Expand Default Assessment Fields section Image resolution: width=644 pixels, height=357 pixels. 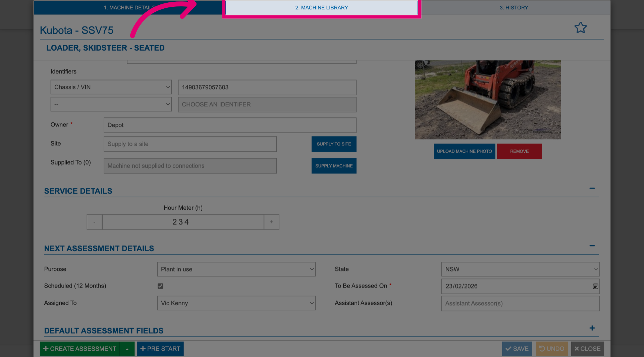[592, 328]
